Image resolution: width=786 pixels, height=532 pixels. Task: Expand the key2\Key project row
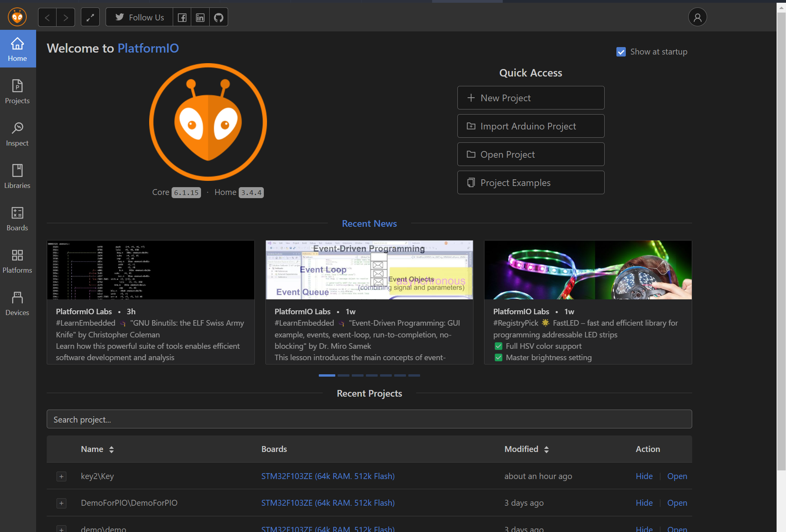pos(61,476)
